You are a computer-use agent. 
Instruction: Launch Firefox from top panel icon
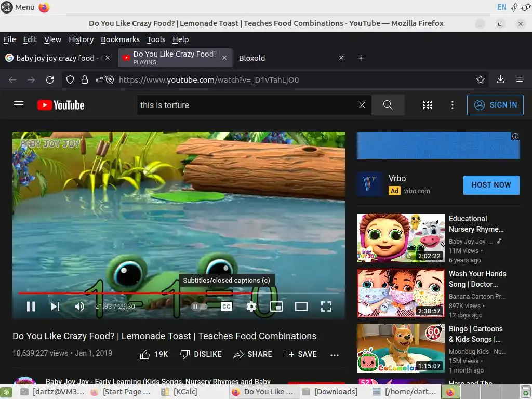point(44,7)
